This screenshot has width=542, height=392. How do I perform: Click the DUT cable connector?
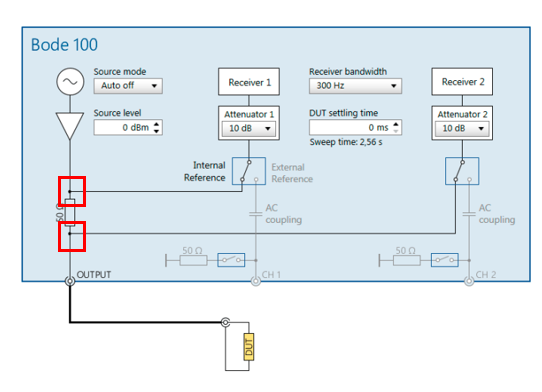pos(225,323)
